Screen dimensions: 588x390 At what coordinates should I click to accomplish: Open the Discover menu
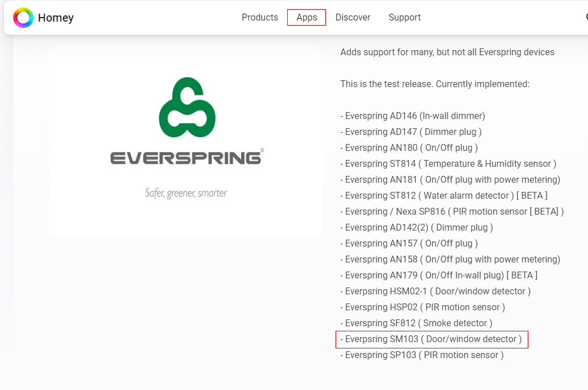353,17
